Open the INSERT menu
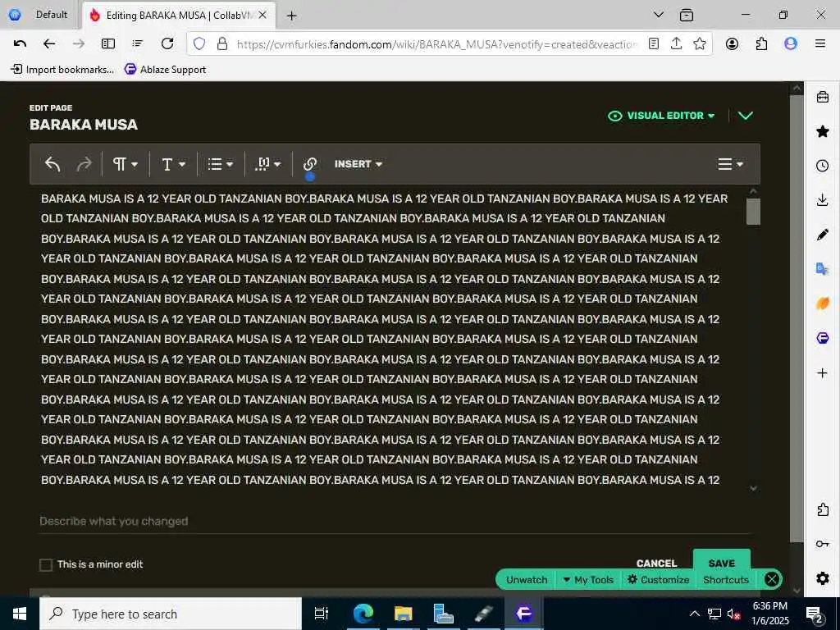 (x=358, y=164)
